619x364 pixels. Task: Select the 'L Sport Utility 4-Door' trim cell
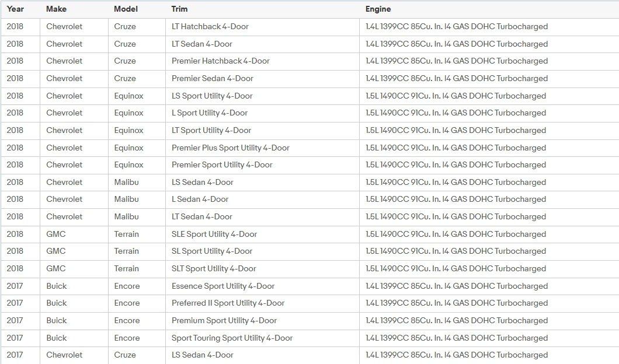210,113
